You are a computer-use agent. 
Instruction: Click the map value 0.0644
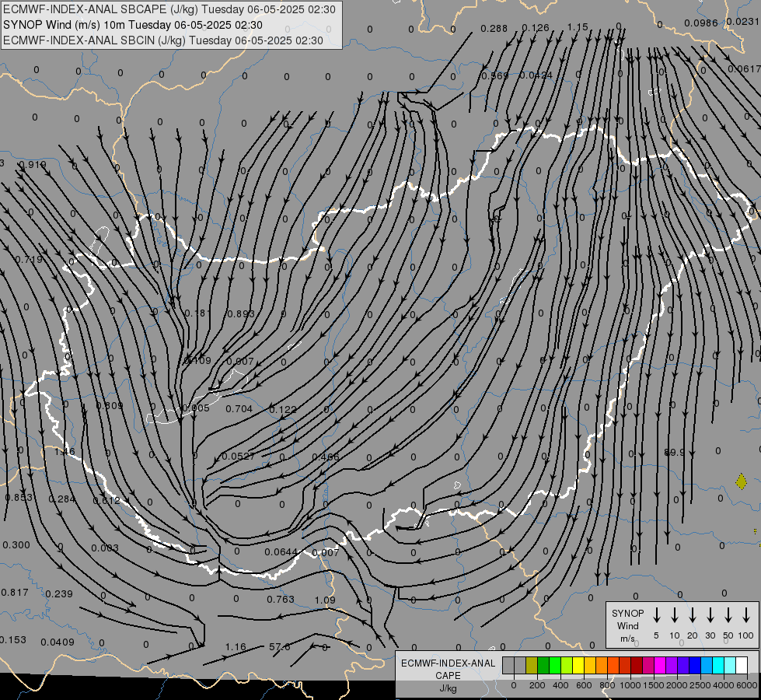click(281, 552)
